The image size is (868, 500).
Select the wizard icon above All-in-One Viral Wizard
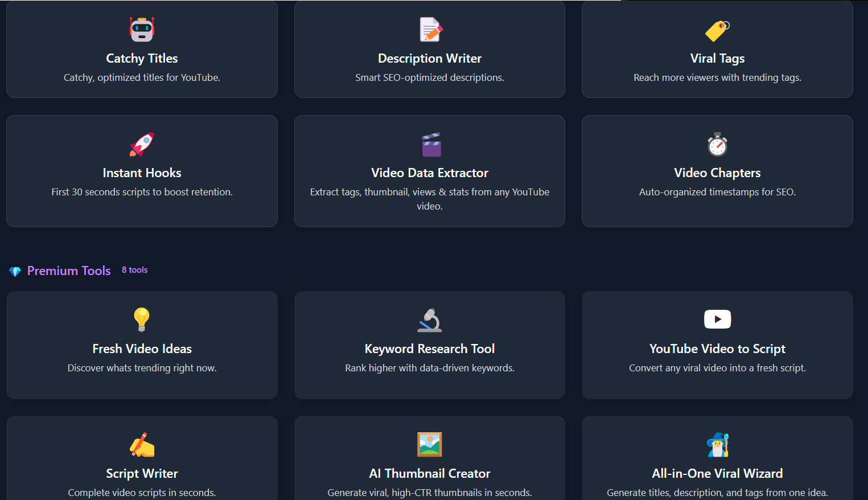(717, 445)
